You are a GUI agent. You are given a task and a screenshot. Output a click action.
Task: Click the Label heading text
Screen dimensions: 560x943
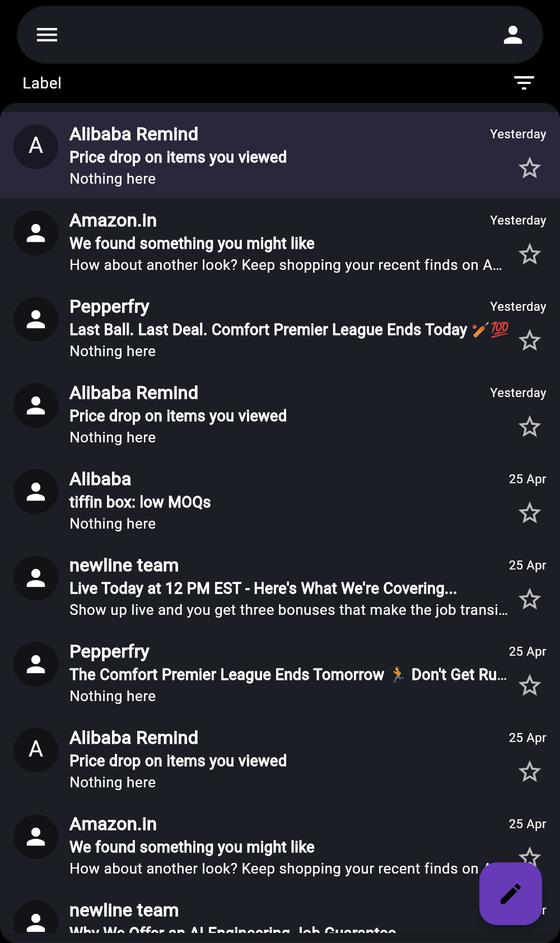pyautogui.click(x=42, y=83)
